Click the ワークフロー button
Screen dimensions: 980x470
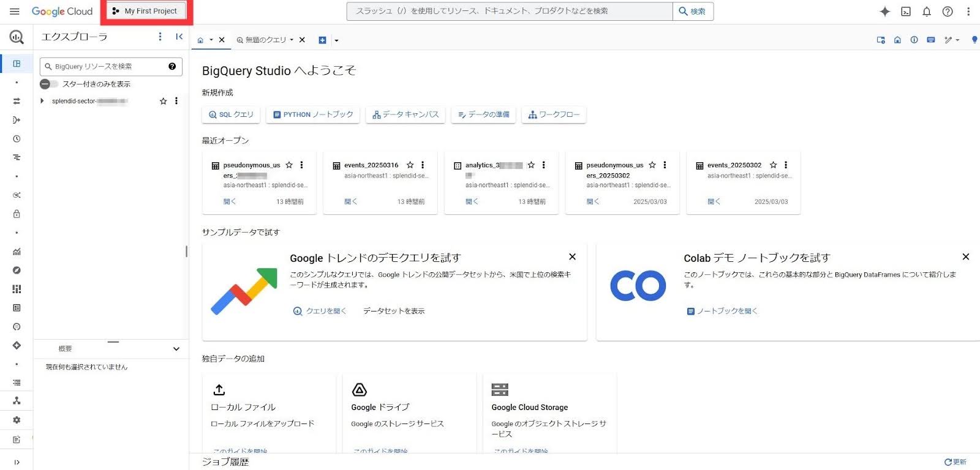(x=554, y=114)
